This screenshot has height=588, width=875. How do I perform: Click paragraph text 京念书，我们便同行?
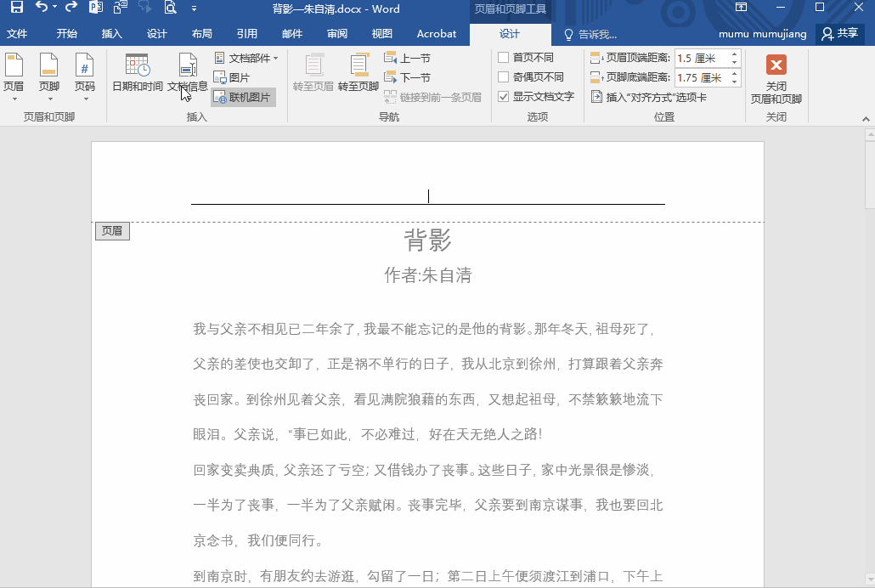pos(257,540)
